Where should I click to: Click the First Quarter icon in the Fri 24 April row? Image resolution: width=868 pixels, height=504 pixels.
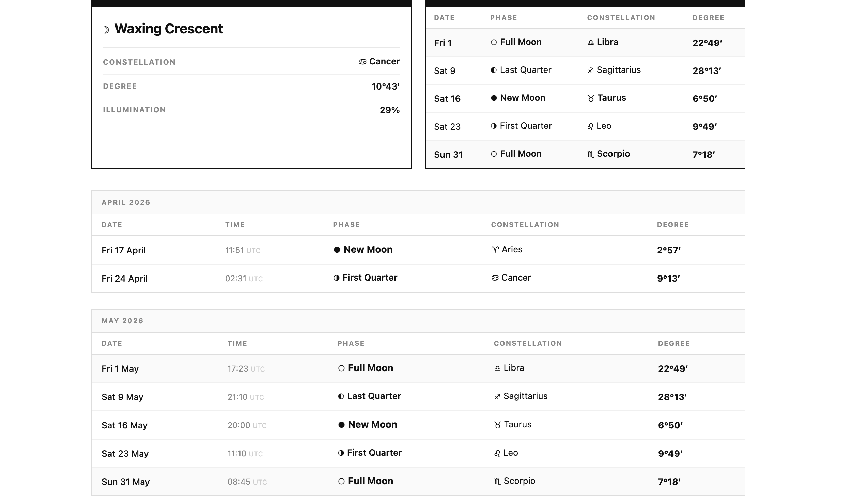click(x=337, y=278)
